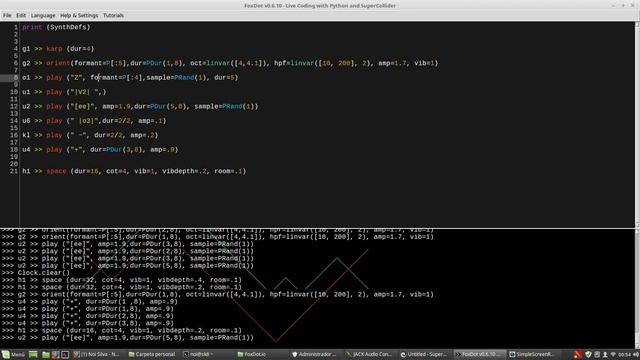Click the o1 play "Z" code line

[x=130, y=78]
